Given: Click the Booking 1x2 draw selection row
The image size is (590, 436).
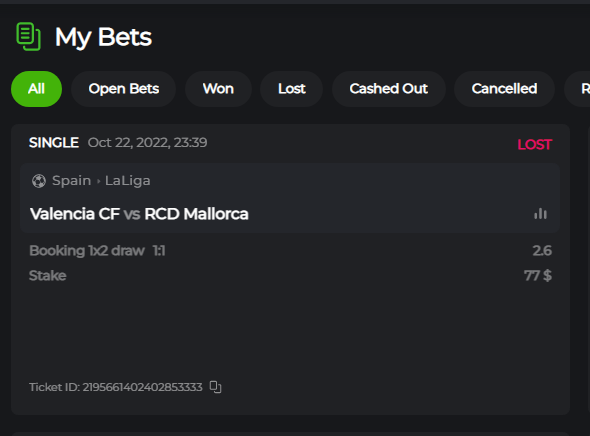Looking at the screenshot, I should 290,251.
